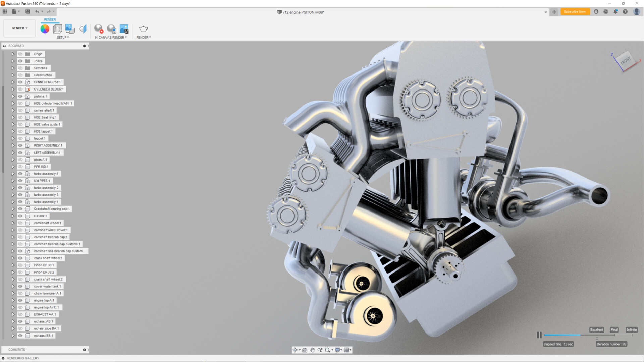
Task: Click the Subscribe Now button
Action: click(575, 11)
